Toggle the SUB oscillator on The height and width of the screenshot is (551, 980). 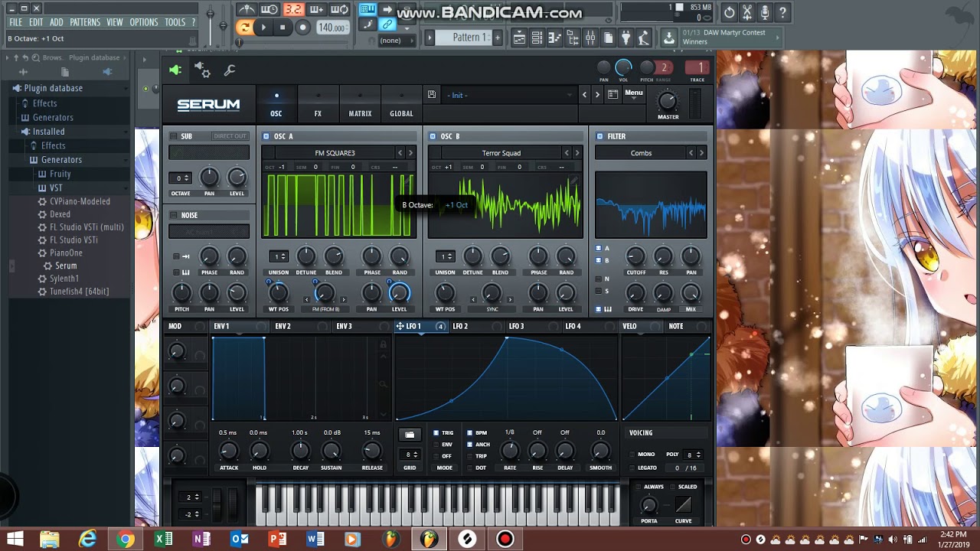point(174,136)
